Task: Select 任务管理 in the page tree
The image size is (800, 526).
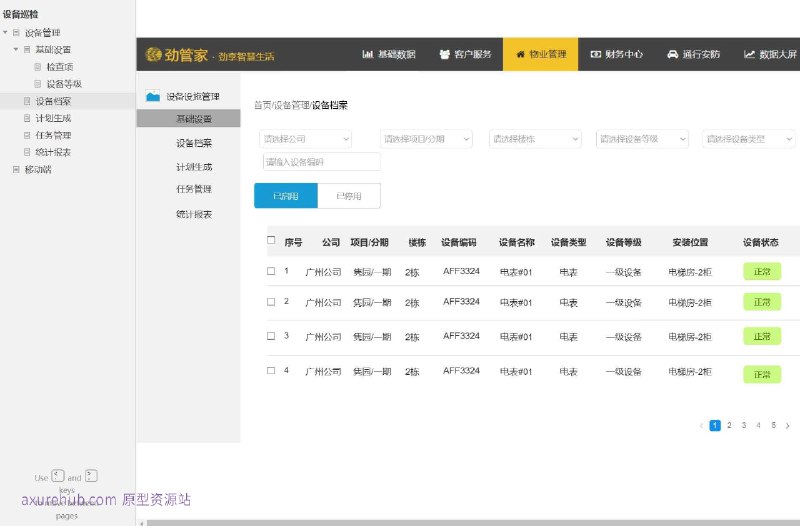Action: pos(53,135)
